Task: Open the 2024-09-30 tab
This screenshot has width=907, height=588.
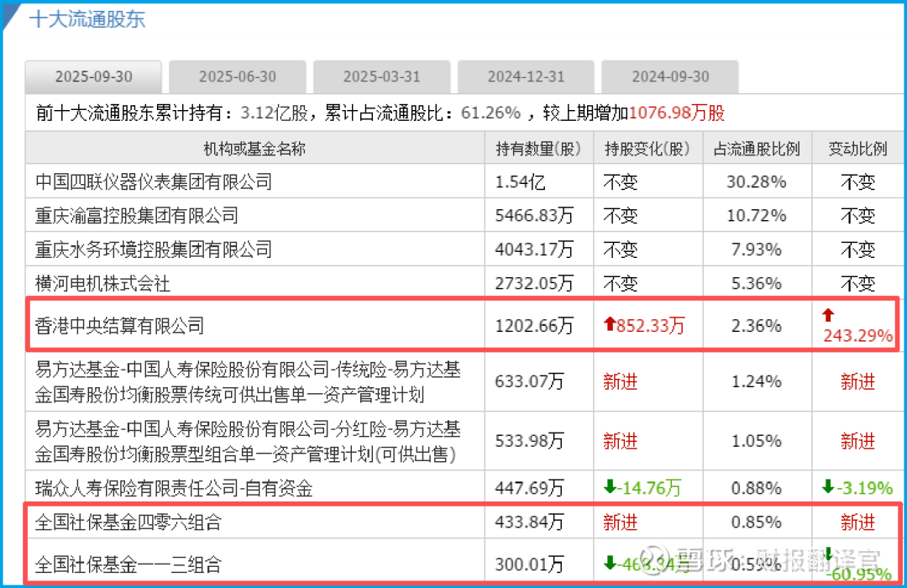Action: [x=670, y=76]
